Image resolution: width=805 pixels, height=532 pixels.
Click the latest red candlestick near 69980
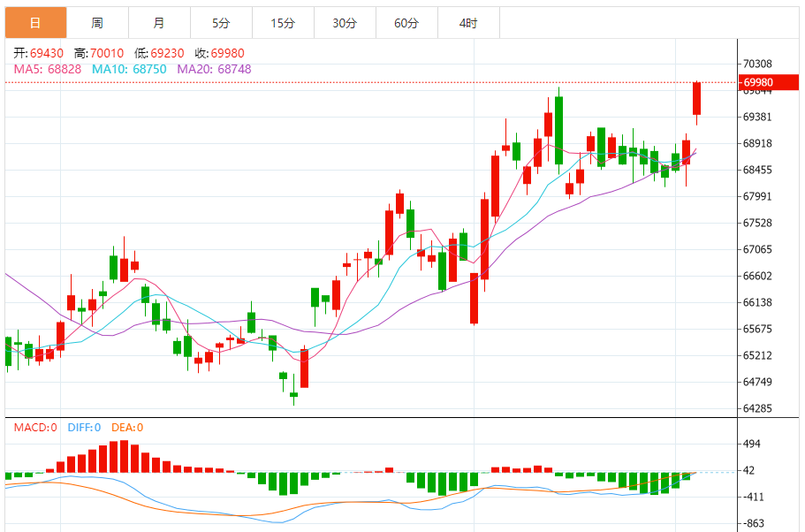point(696,99)
